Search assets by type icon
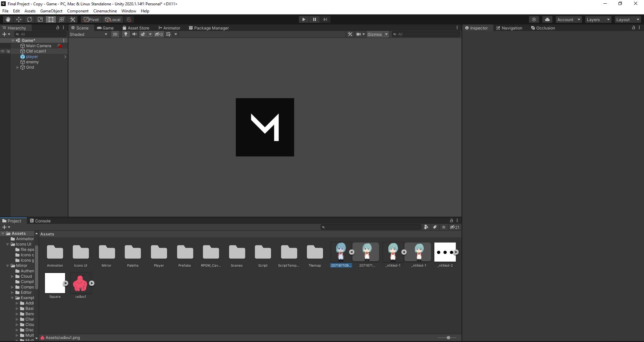This screenshot has width=644, height=342. (426, 227)
